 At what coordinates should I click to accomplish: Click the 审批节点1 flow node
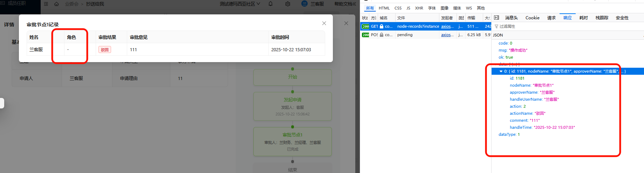click(x=293, y=141)
